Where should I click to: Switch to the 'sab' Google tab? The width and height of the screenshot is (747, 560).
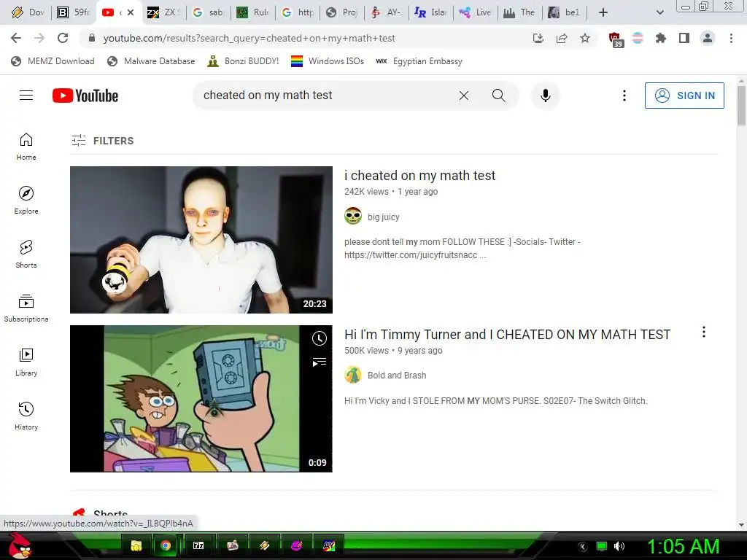point(208,12)
